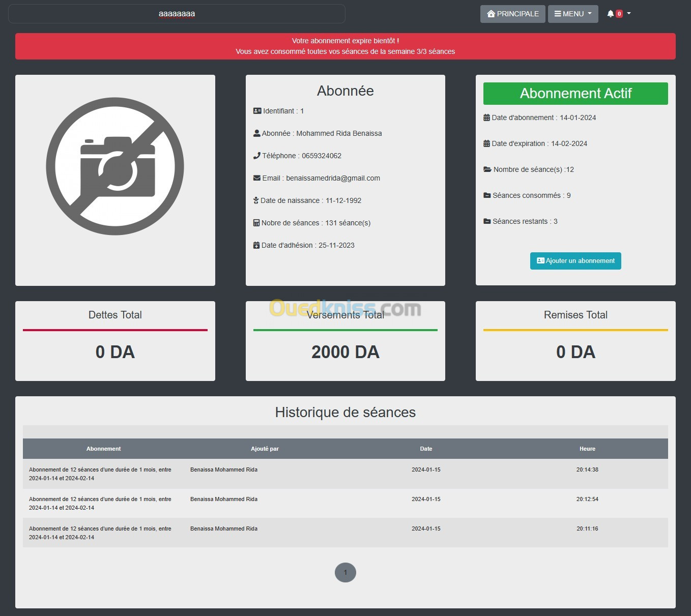Click the Remises Total 0 DA value

[x=575, y=352]
